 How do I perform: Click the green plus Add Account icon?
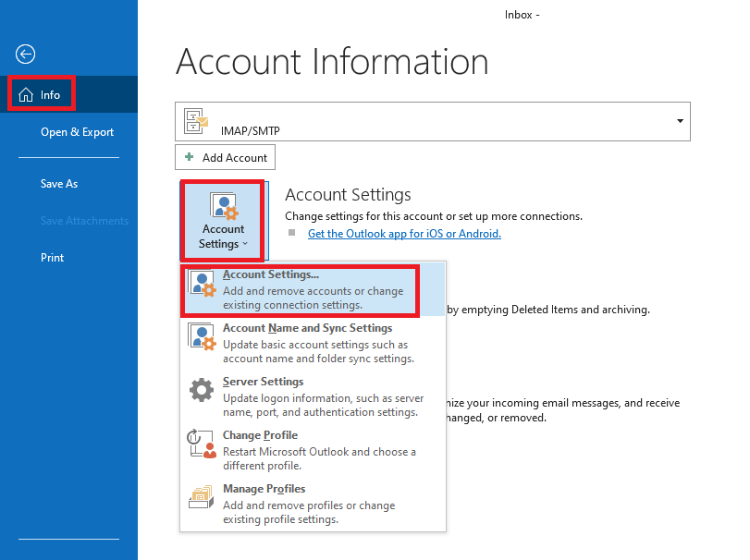(190, 157)
